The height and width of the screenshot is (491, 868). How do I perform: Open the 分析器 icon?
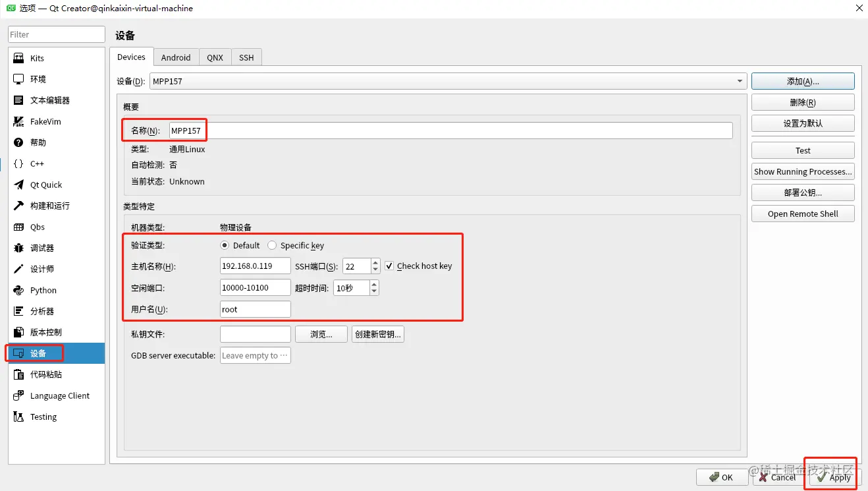tap(18, 311)
